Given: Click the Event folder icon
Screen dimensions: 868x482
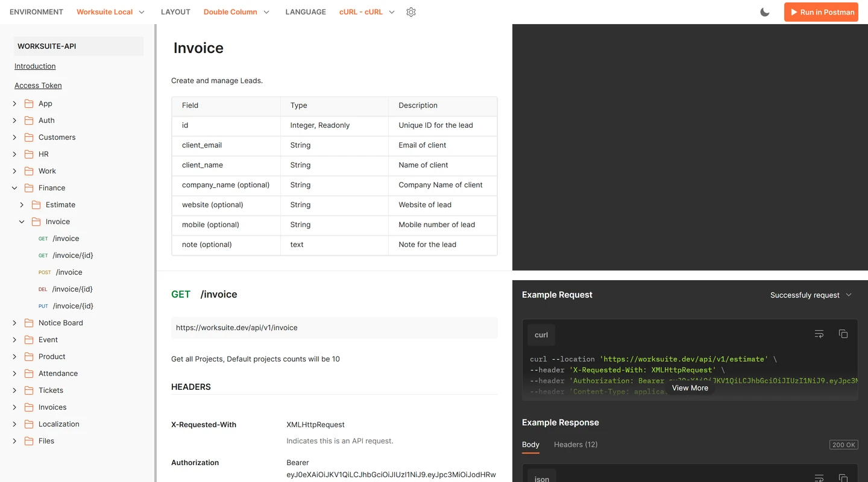Looking at the screenshot, I should 29,340.
